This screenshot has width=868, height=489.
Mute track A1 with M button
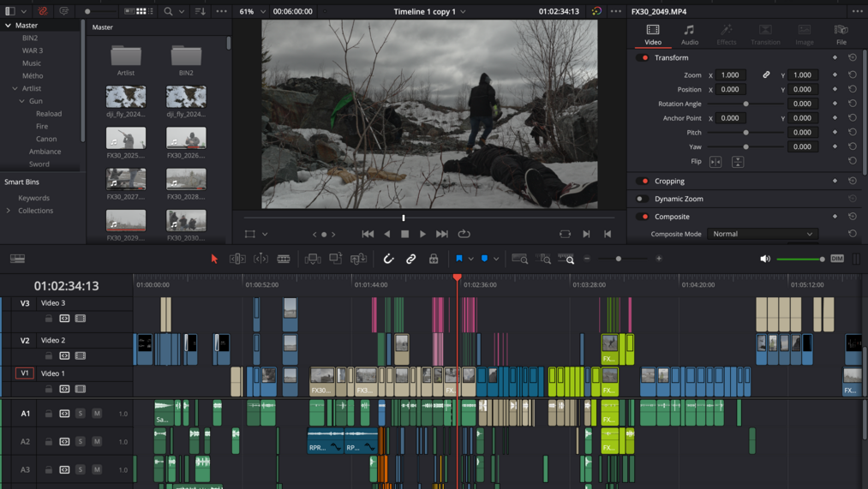(x=97, y=414)
